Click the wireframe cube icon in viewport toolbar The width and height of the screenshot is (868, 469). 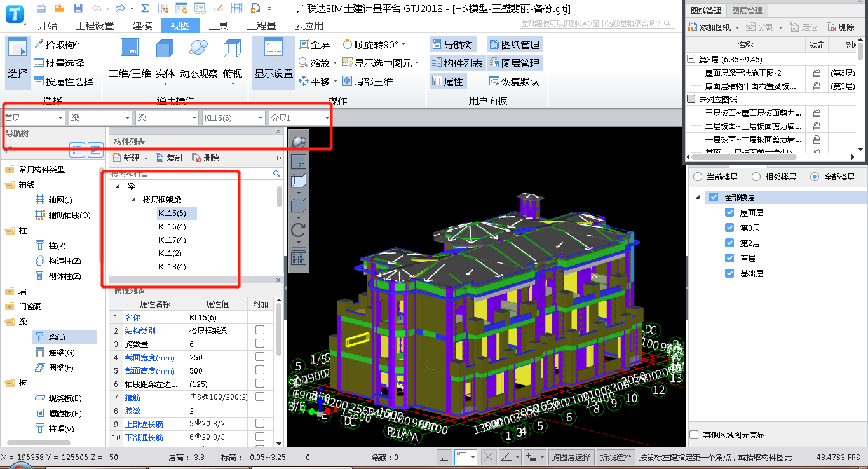click(299, 182)
